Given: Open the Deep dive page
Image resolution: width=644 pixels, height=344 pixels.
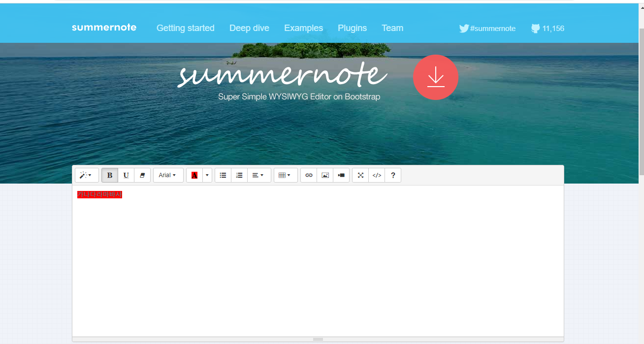Looking at the screenshot, I should click(x=249, y=28).
